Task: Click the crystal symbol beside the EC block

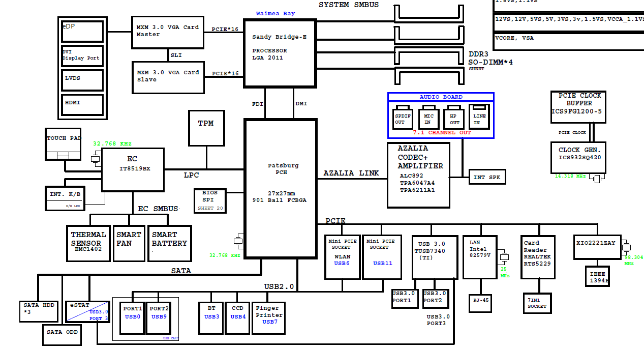Action: pos(95,159)
